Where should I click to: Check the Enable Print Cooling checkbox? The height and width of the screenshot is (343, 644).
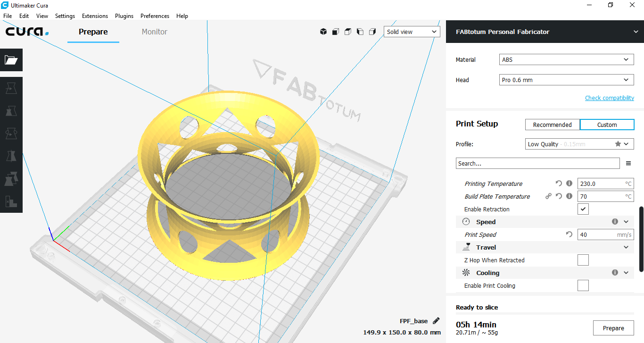(x=583, y=285)
